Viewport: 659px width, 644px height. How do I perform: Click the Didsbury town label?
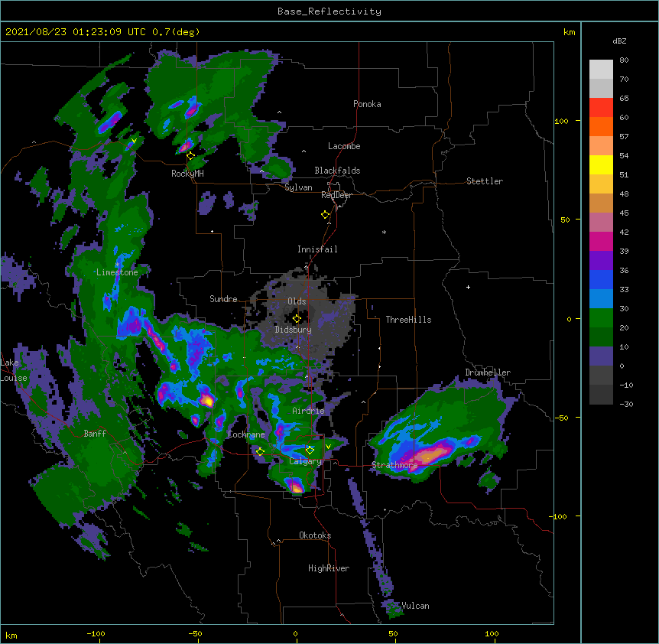click(x=294, y=330)
